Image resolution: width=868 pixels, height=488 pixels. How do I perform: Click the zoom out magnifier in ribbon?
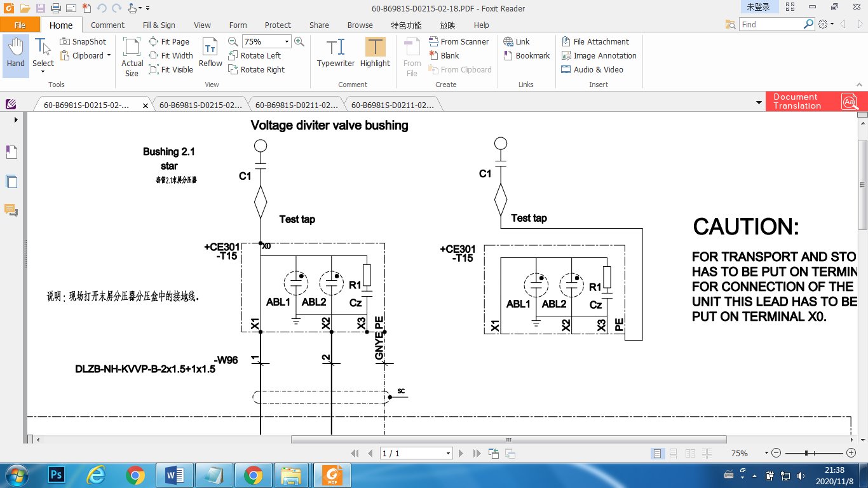pos(233,41)
